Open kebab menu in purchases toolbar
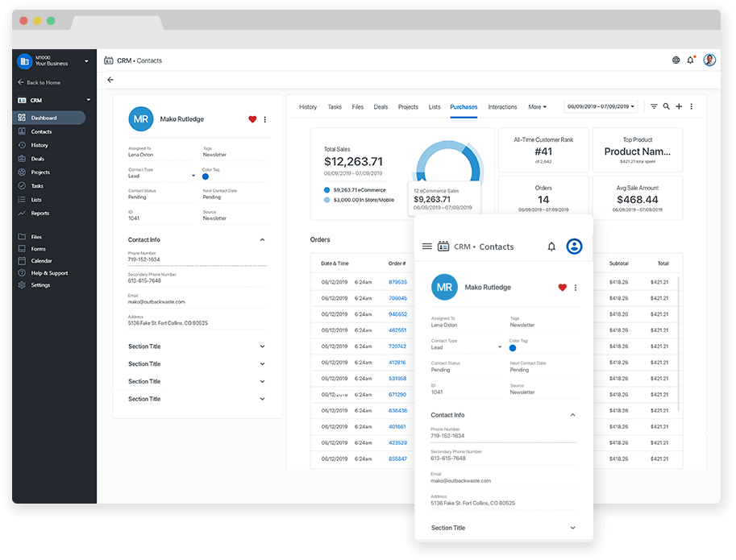The height and width of the screenshot is (560, 736). pos(692,106)
